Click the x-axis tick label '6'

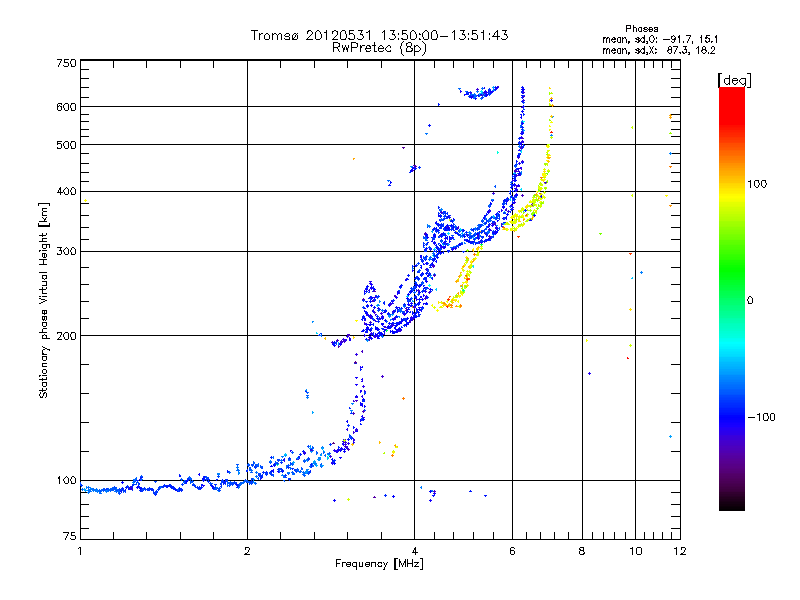coord(512,551)
